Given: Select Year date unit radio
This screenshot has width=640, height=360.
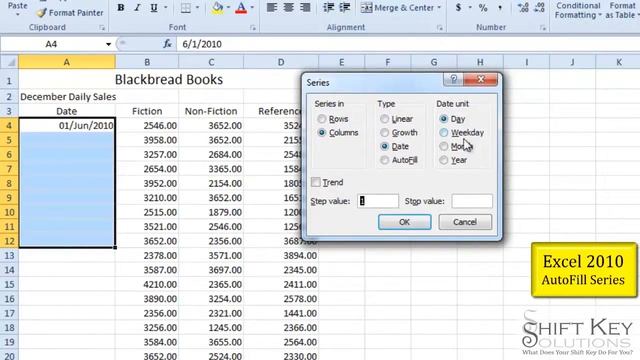Looking at the screenshot, I should point(444,160).
